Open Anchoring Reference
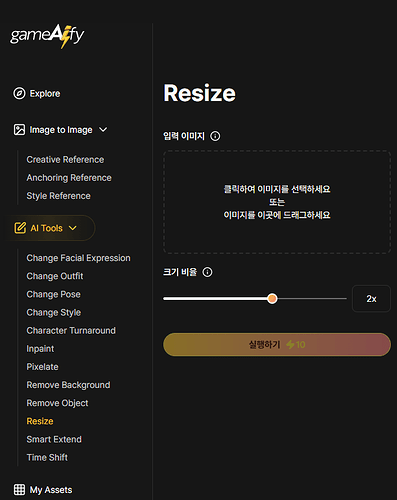The width and height of the screenshot is (397, 500). click(x=69, y=178)
